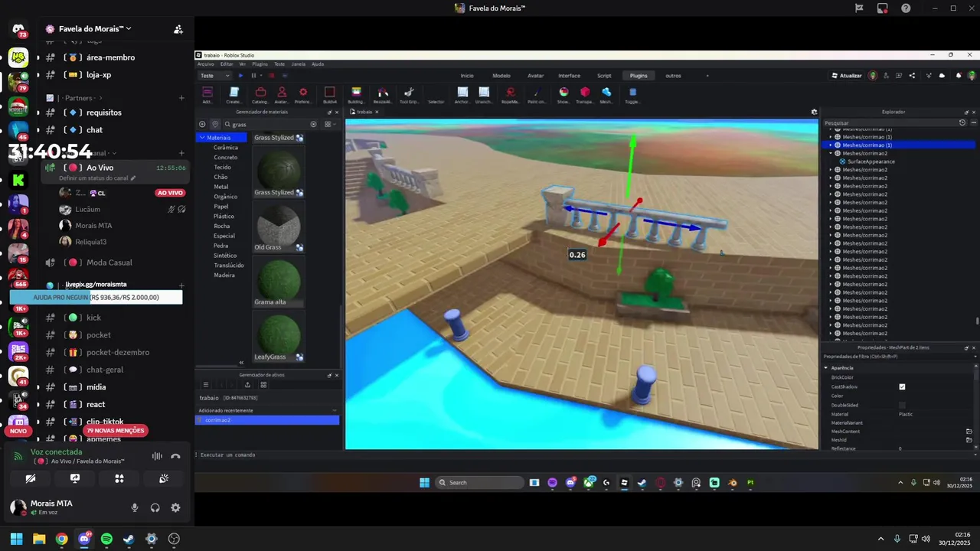This screenshot has height=551, width=980.
Task: Expand the Adicionado recentemente section dropdown
Action: click(x=334, y=410)
